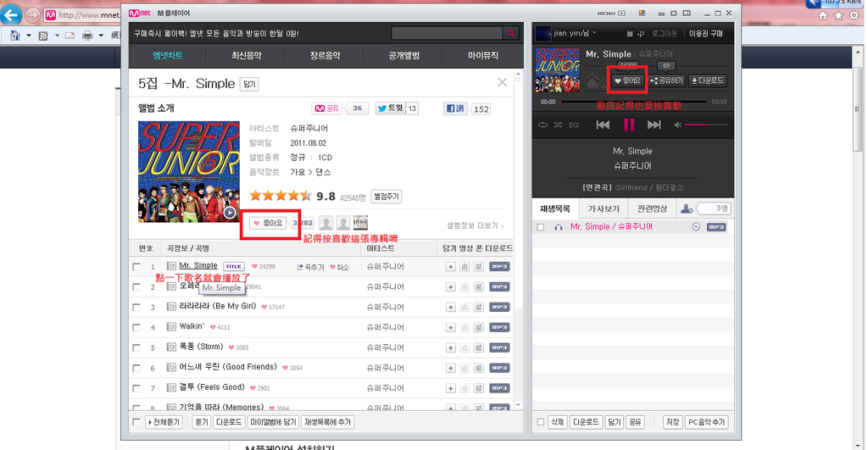Tick the select-all checkbox beside 전체듣기
This screenshot has height=450, width=868.
(136, 422)
